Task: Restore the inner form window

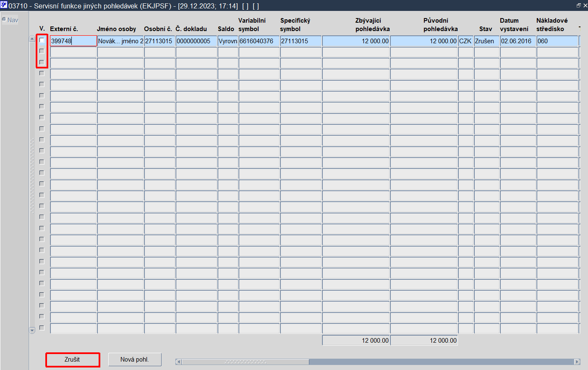Action: coord(578,5)
